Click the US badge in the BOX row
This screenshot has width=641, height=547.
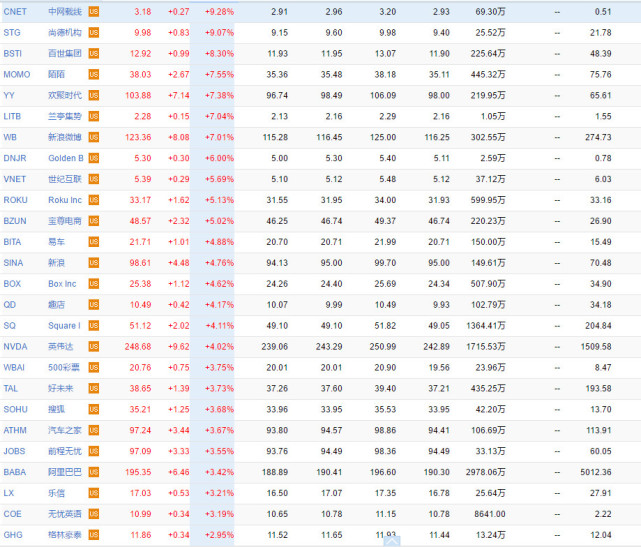point(94,284)
